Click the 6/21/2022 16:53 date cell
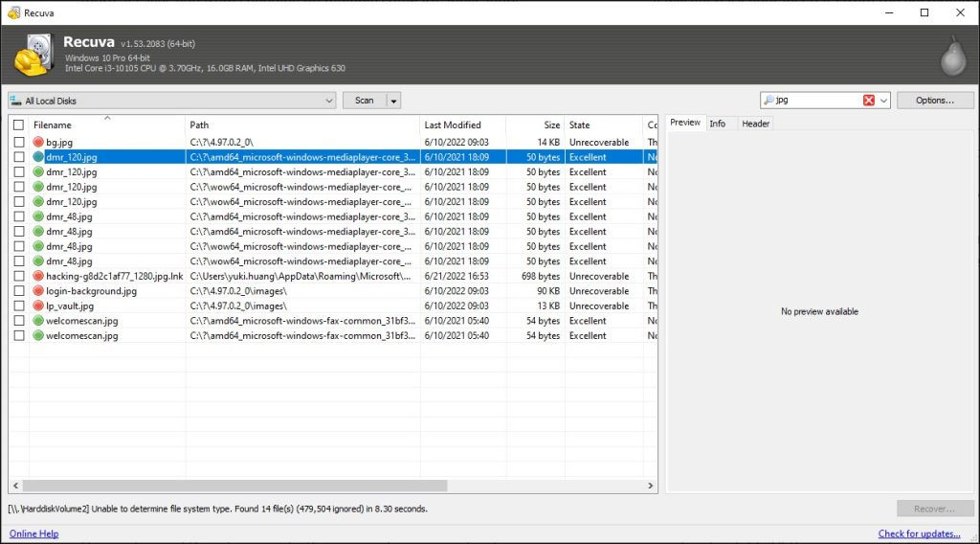Image resolution: width=980 pixels, height=544 pixels. (x=457, y=276)
